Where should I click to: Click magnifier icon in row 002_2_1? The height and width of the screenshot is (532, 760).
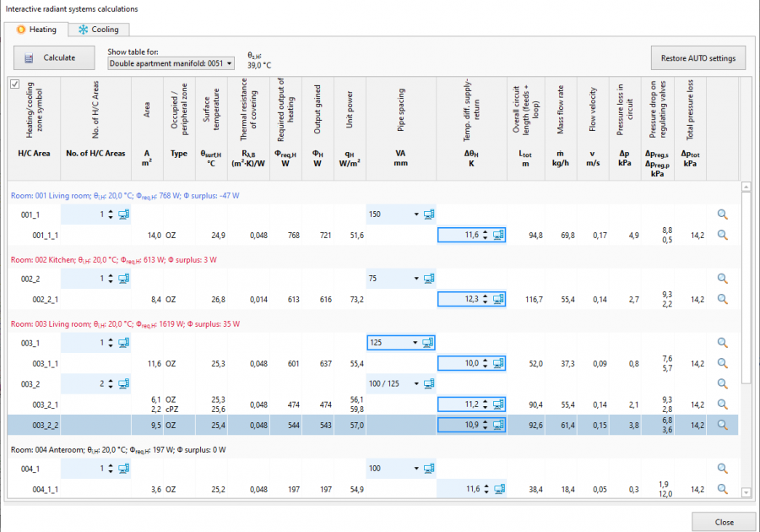click(x=722, y=299)
